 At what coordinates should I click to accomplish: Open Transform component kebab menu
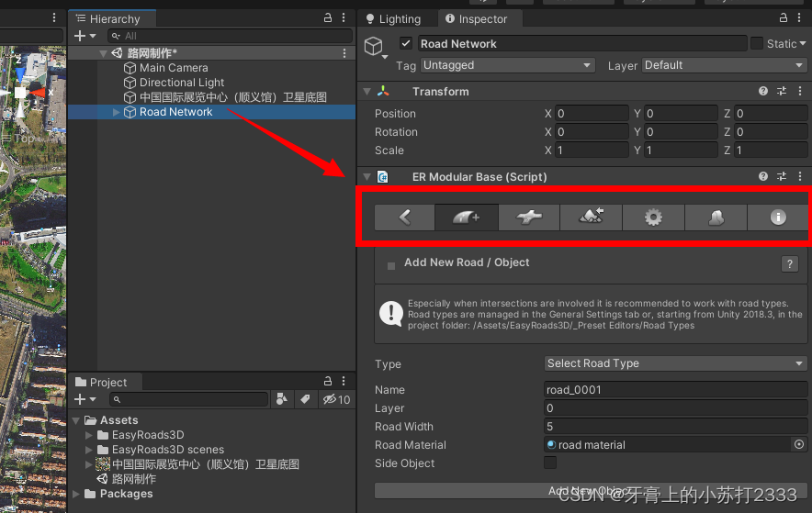point(800,91)
